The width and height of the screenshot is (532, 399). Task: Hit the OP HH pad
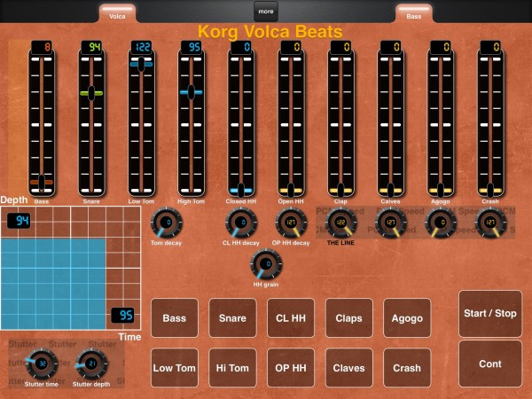click(x=291, y=368)
